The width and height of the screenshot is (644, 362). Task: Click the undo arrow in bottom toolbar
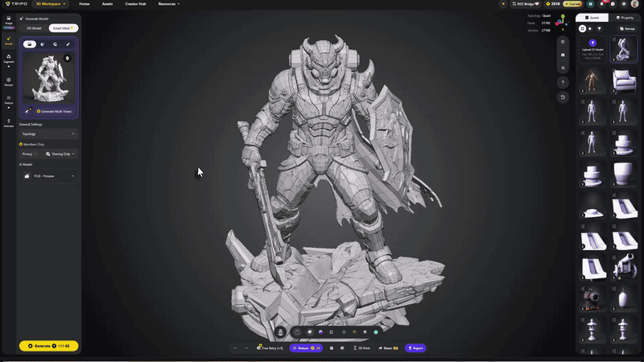point(235,348)
